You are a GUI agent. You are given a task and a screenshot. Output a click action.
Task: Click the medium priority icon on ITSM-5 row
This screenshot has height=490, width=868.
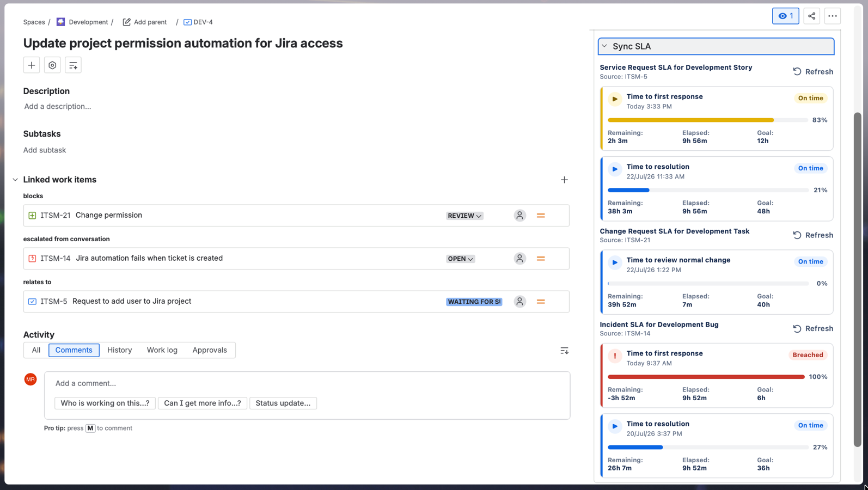click(541, 302)
